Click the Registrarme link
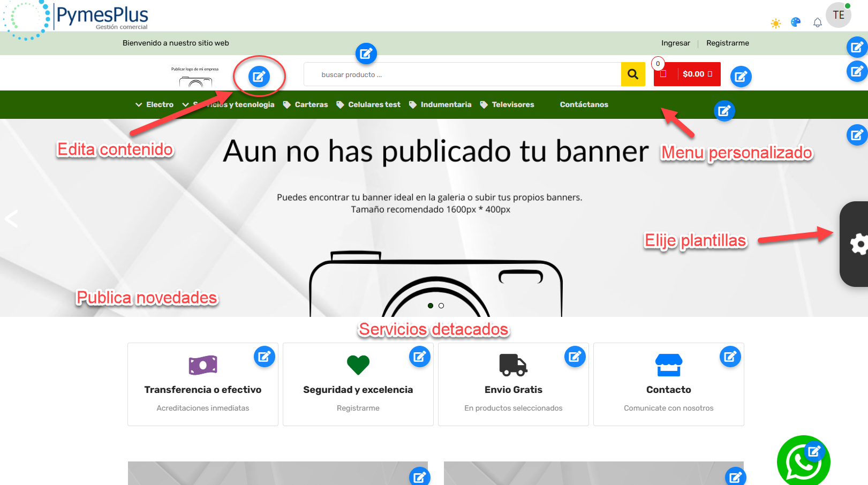Screen dimensions: 868x485 point(728,43)
